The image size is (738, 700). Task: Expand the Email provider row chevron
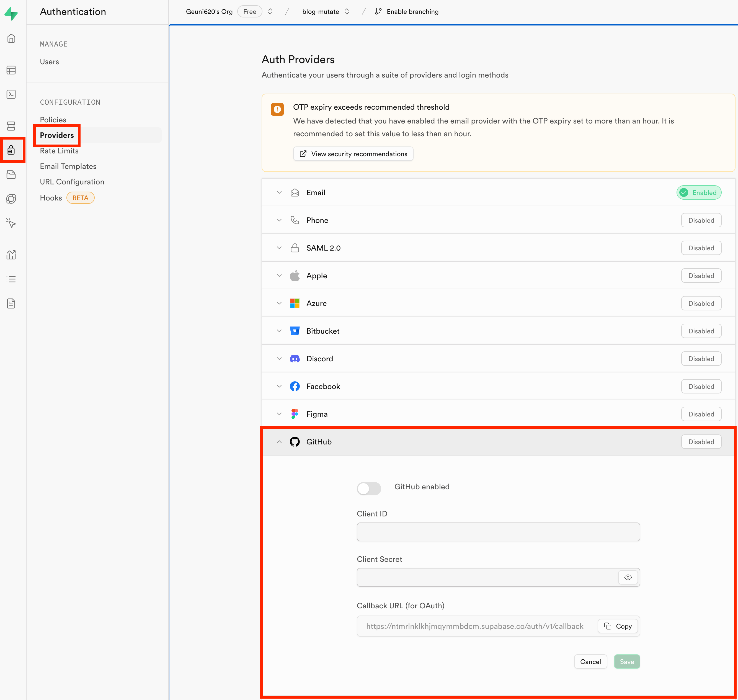[x=279, y=192]
